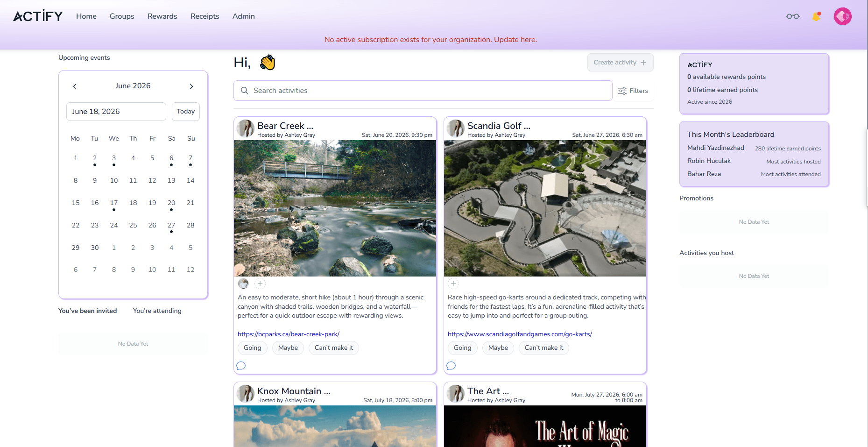Select Can't make it on Bear Creek

pyautogui.click(x=334, y=348)
